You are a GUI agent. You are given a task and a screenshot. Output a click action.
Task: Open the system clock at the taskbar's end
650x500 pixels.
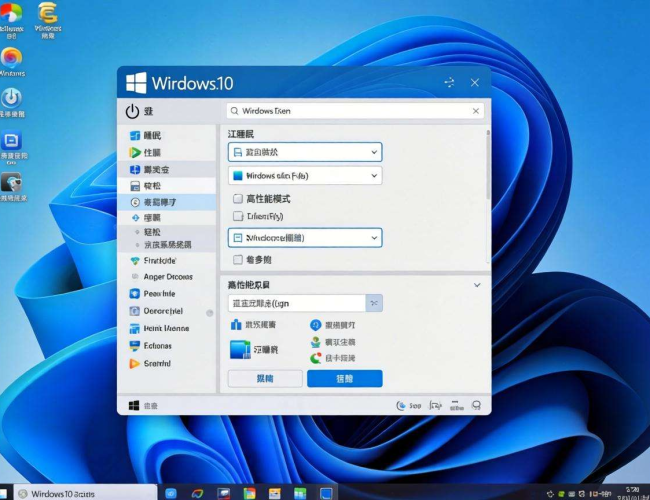[632, 493]
